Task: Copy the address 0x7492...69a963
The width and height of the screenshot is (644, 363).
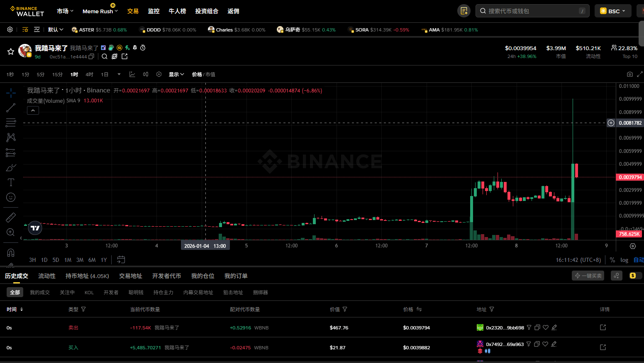Action: [x=537, y=344]
